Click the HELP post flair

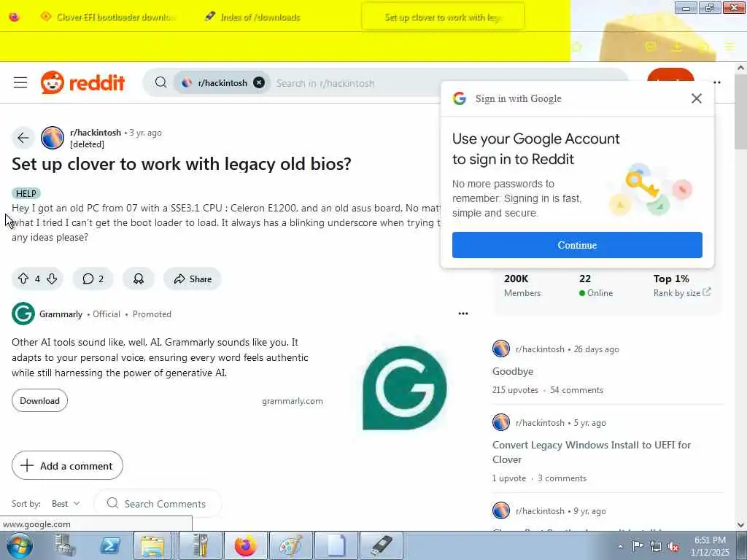click(x=26, y=193)
